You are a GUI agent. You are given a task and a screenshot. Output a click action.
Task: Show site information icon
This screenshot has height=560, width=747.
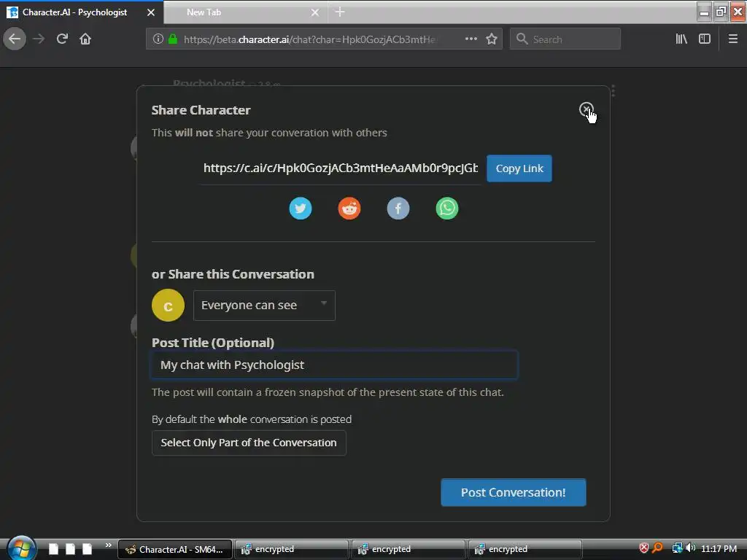(158, 39)
